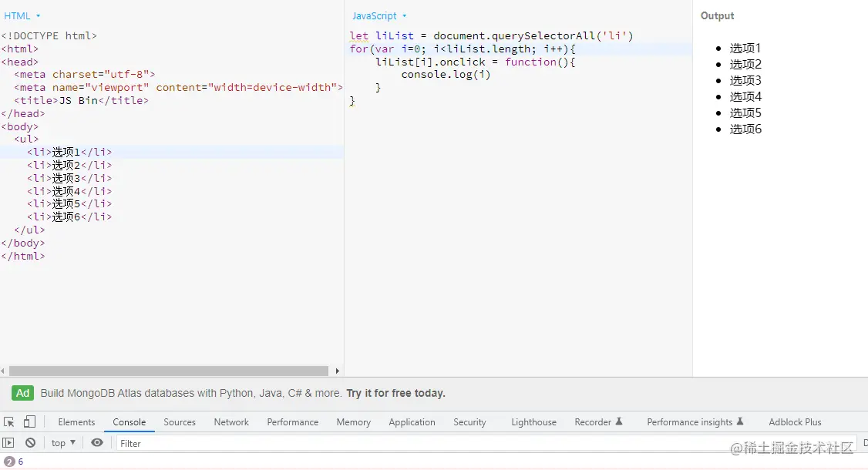This screenshot has width=868, height=470.
Task: Activate the inspect element picker icon
Action: click(x=8, y=421)
